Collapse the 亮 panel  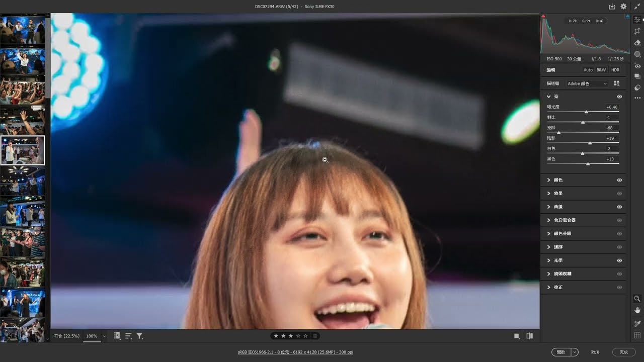(x=549, y=97)
